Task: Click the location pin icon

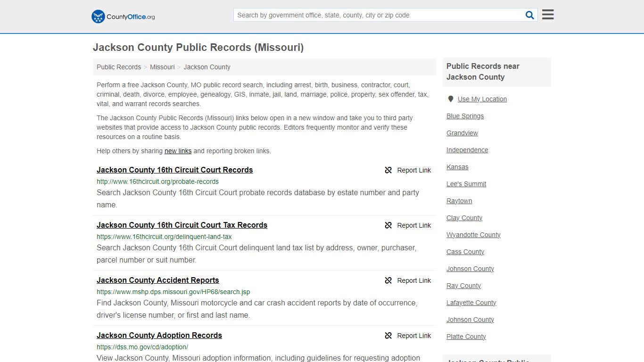Action: (x=451, y=99)
